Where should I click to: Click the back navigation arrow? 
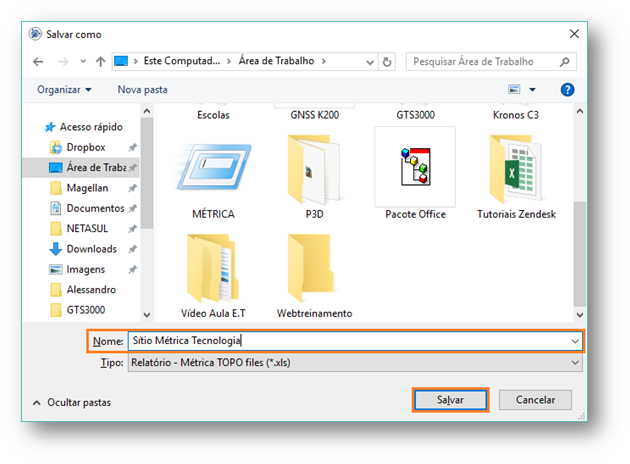[x=38, y=61]
